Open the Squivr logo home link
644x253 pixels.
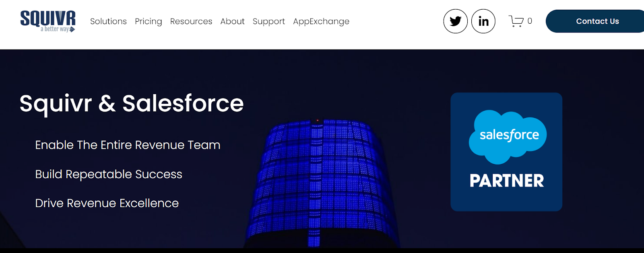[48, 21]
